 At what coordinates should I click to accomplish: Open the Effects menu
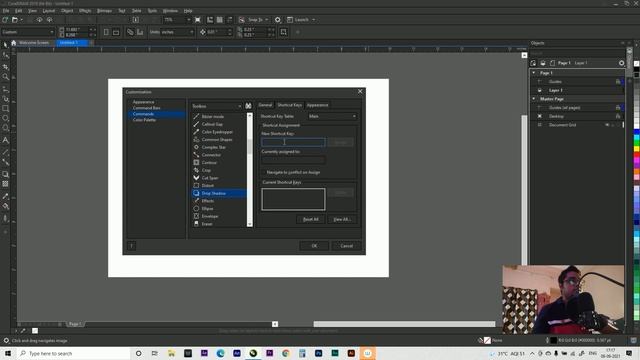85,11
